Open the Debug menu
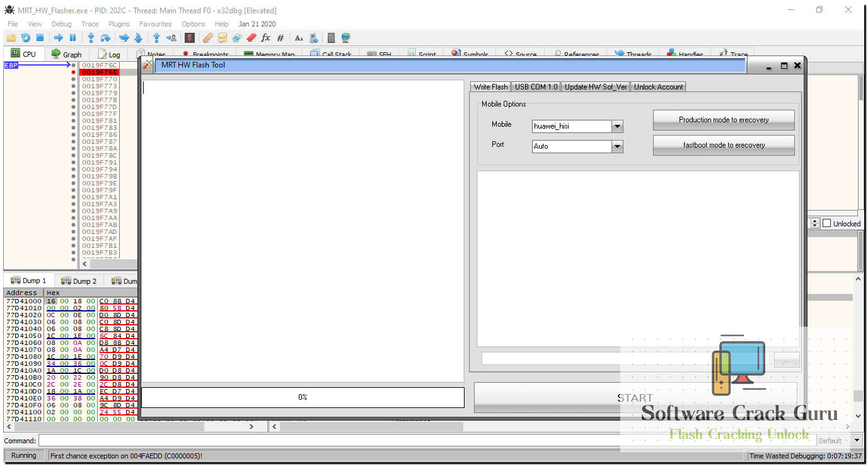Viewport: 868px width, 466px height. click(61, 24)
